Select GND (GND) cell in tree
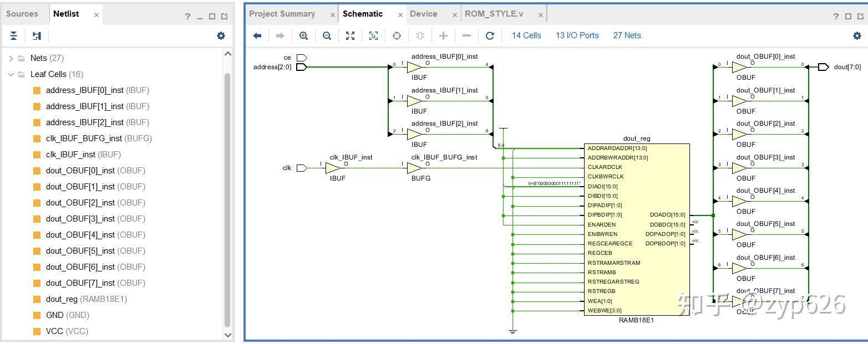The image size is (868, 344). click(68, 315)
